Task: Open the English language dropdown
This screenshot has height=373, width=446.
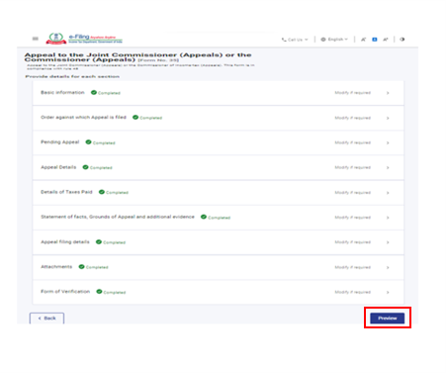Action: (x=334, y=39)
